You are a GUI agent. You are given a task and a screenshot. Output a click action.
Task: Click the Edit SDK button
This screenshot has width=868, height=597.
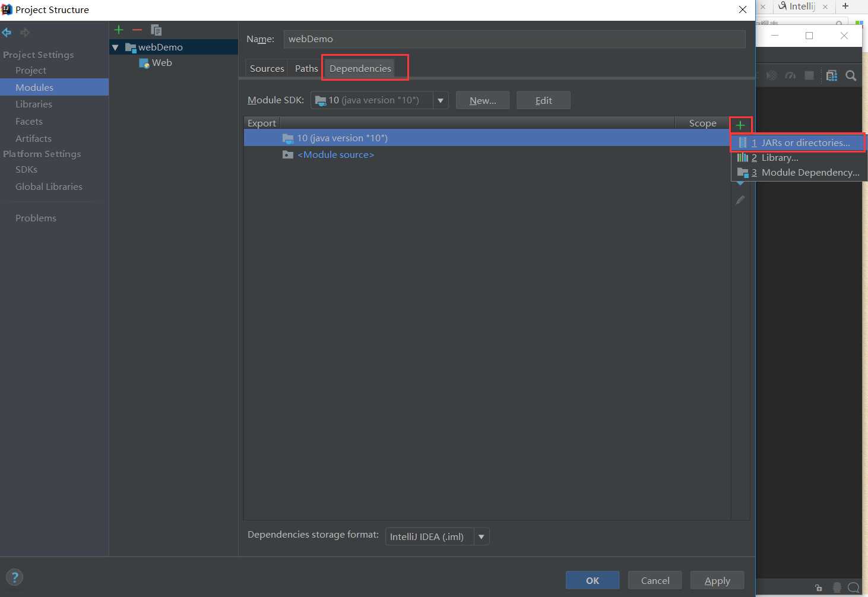(x=543, y=100)
